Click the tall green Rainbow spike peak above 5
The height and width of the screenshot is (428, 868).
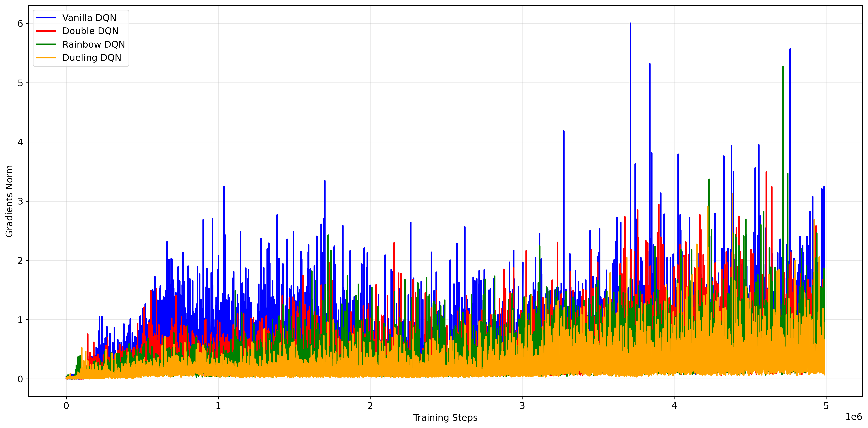point(783,67)
